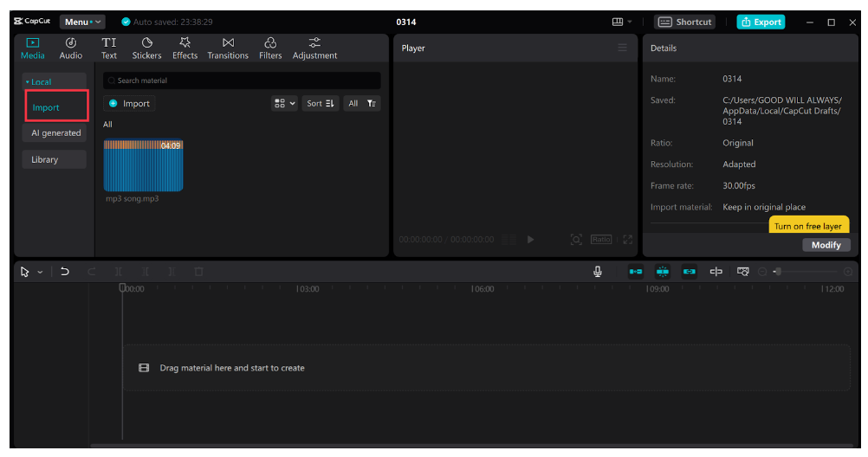This screenshot has width=868, height=457.
Task: Click the microphone record voiceover icon
Action: (x=598, y=272)
